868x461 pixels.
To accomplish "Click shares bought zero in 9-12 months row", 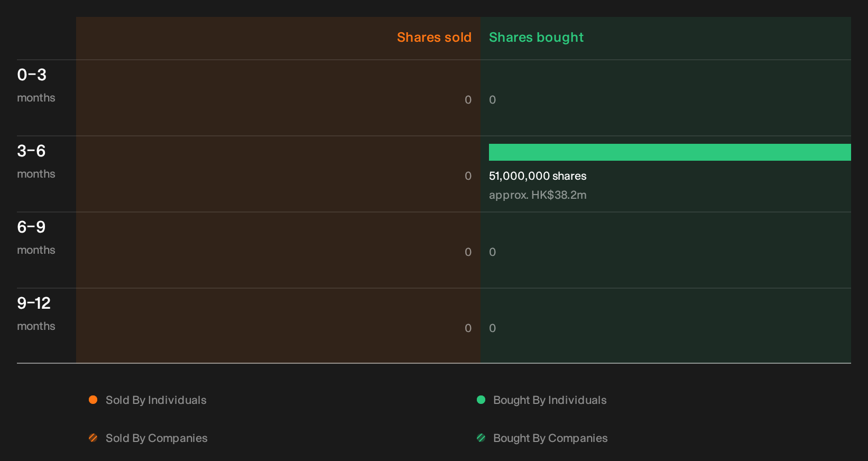I will 492,328.
